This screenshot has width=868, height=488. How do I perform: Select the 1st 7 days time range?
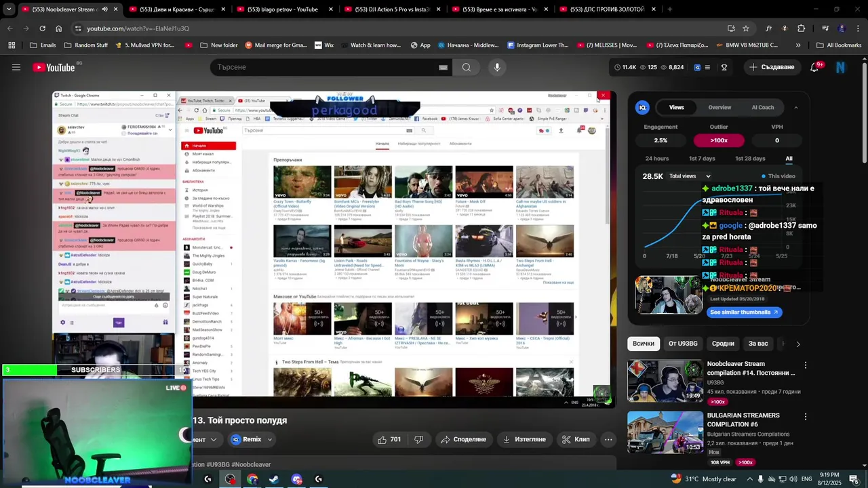pos(702,159)
